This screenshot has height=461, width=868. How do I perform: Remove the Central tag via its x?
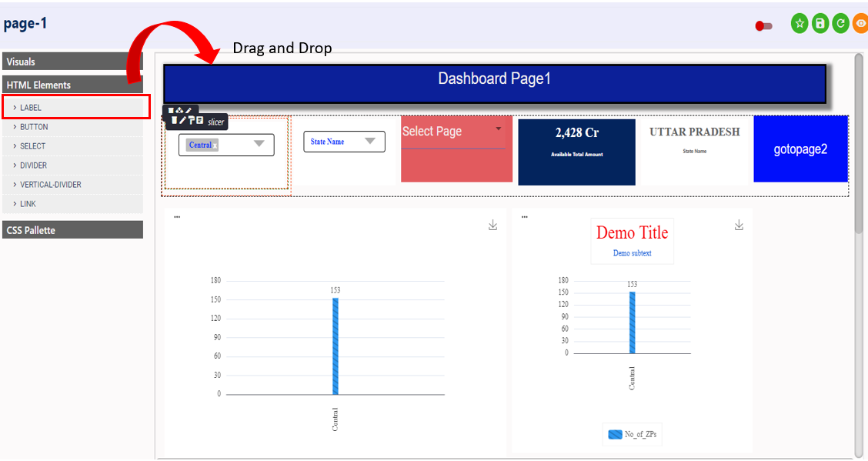click(x=215, y=145)
